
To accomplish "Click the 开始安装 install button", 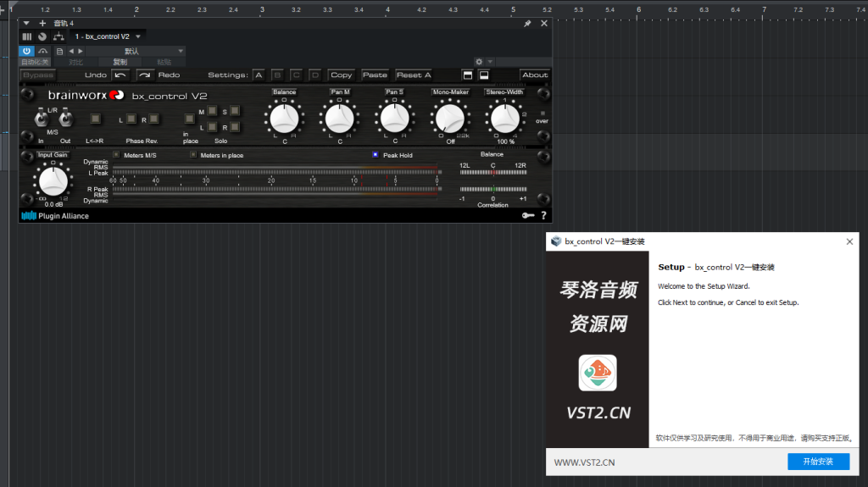I will pos(818,462).
